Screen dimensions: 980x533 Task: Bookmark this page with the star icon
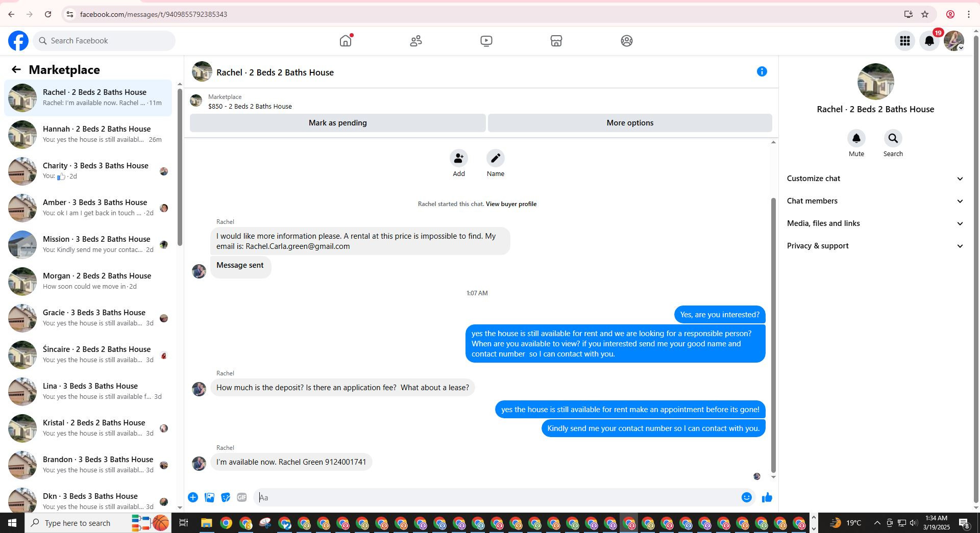tap(925, 14)
